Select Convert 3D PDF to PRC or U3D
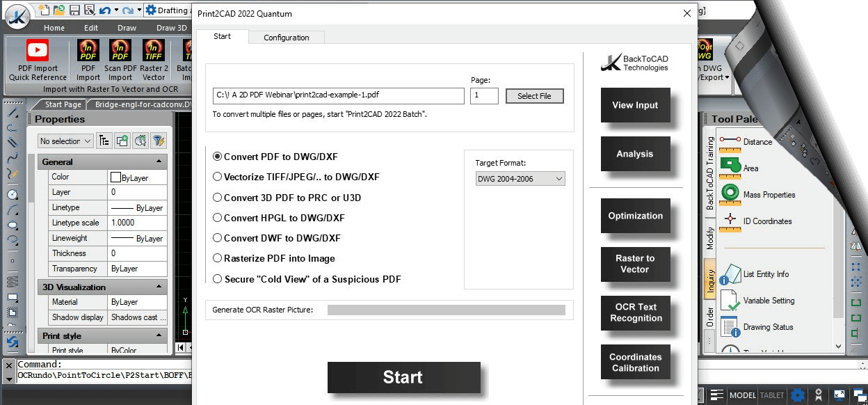The width and height of the screenshot is (868, 405). pyautogui.click(x=287, y=198)
